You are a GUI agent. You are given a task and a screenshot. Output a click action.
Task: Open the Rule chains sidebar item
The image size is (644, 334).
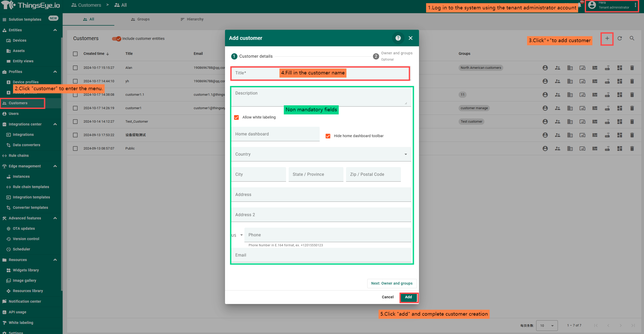coord(19,155)
